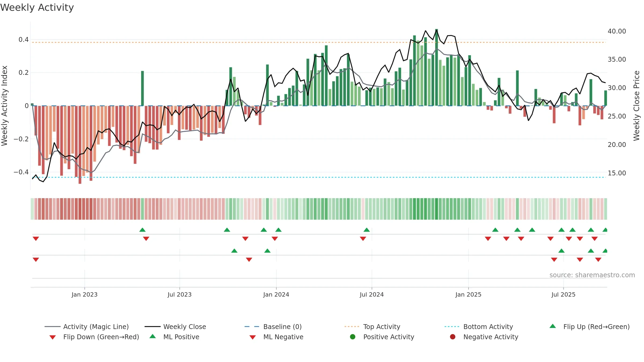
Task: Click the Weekly Activity Index axis title
Action: (x=4, y=106)
